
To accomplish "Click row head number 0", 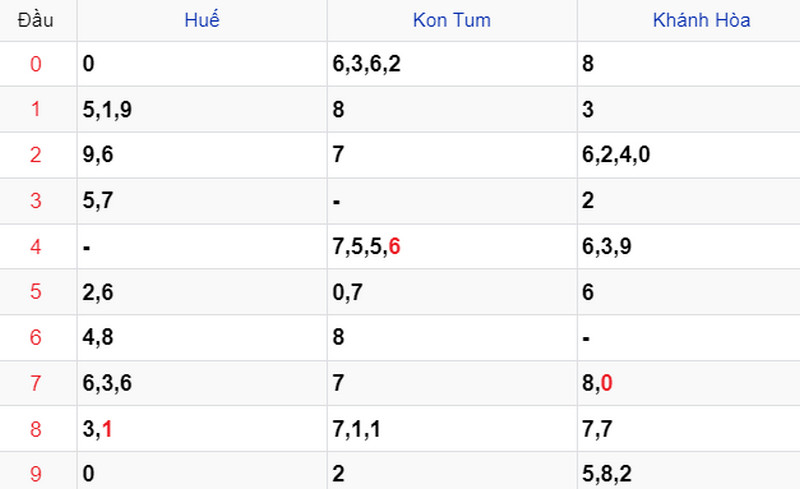I will pos(36,65).
